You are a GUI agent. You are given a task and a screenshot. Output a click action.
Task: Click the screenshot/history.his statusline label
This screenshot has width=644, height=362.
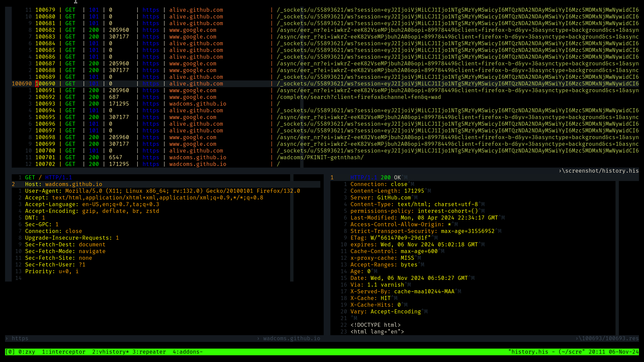click(600, 171)
